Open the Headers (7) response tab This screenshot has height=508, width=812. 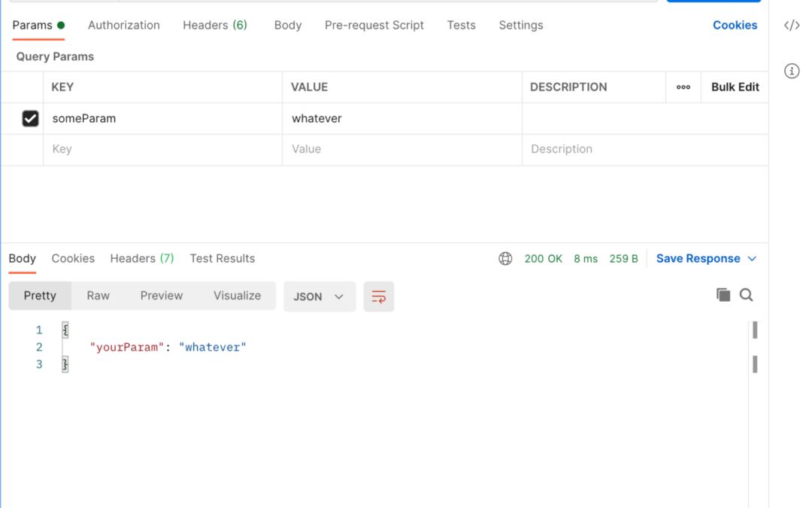[x=141, y=257]
